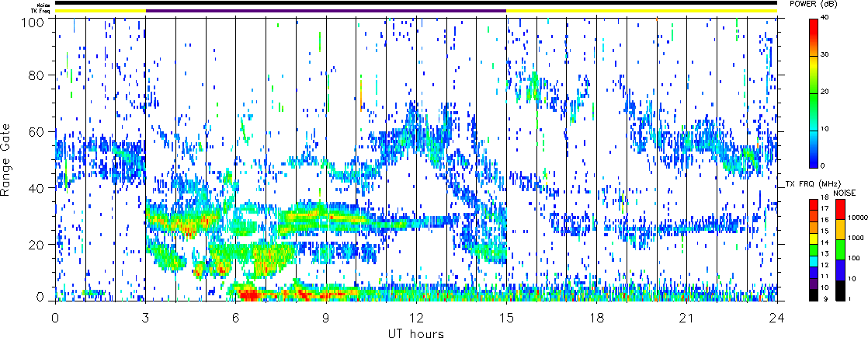This screenshot has height=338, width=868.
Task: Click the 'POWER (dB)' colorbar title
Action: pos(813,5)
